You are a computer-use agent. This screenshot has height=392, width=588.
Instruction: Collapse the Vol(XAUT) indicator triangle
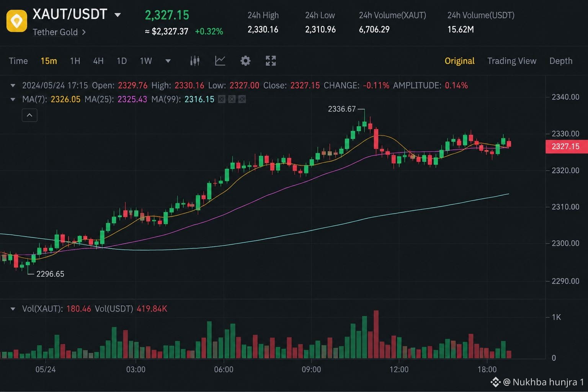(13, 309)
